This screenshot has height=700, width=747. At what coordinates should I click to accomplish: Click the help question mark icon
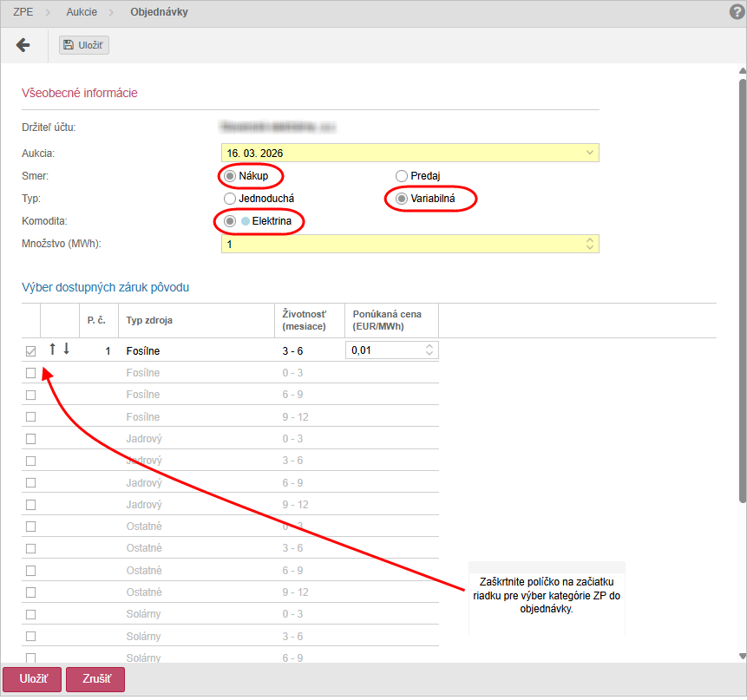pos(737,12)
